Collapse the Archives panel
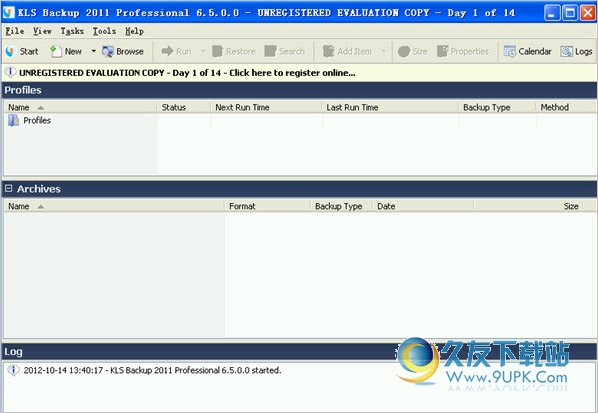Viewport: 598px width, 413px height. 8,188
